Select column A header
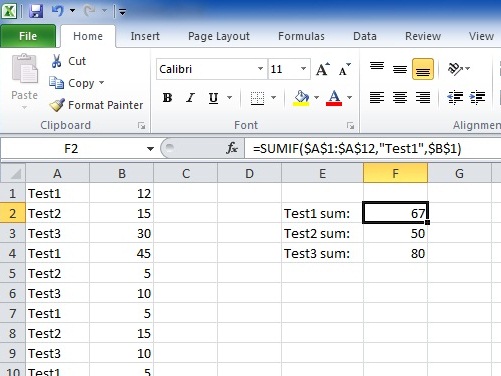501x376 pixels. [57, 173]
